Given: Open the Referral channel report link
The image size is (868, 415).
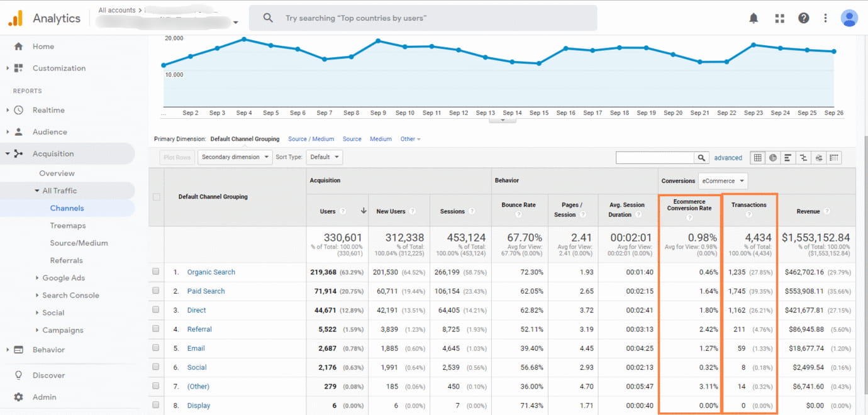Looking at the screenshot, I should click(199, 329).
